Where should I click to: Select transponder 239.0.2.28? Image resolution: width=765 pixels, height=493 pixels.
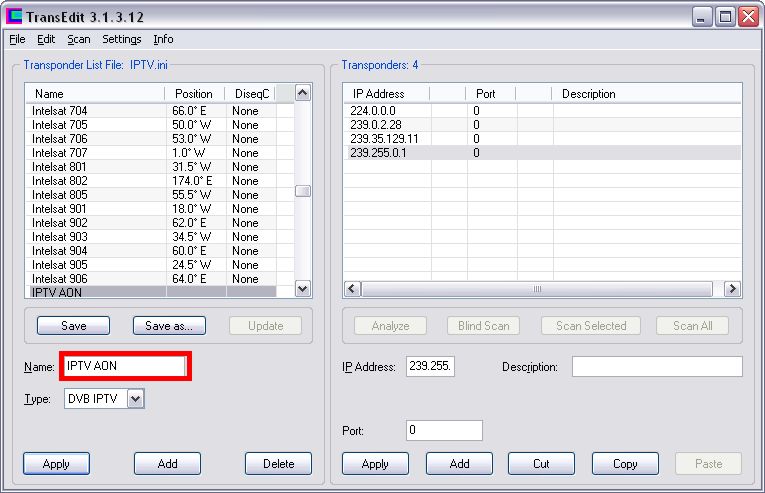pyautogui.click(x=542, y=125)
